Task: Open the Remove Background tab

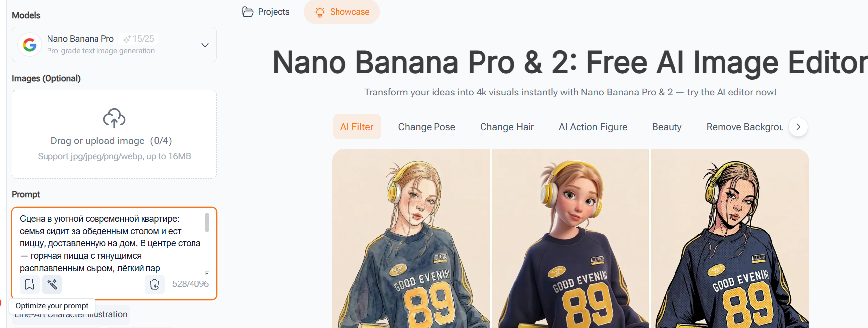Action: (x=744, y=127)
